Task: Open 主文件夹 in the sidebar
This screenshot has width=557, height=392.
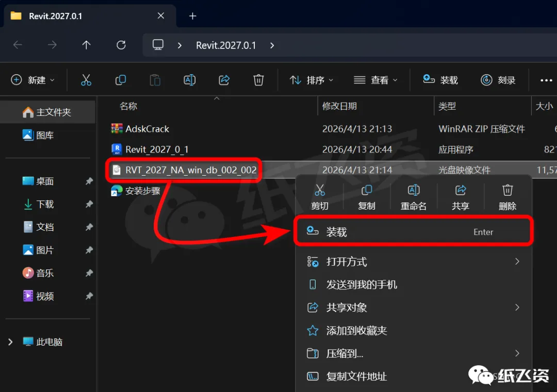Action: [48, 112]
